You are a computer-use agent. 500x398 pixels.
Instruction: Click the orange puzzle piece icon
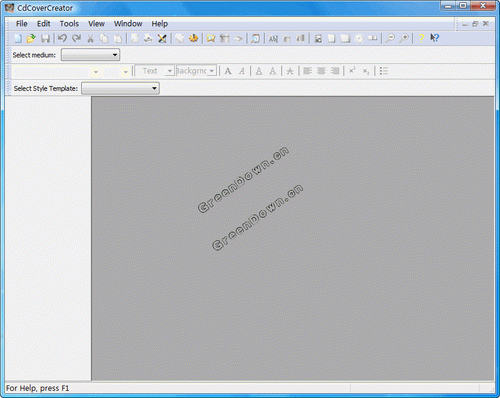click(x=193, y=38)
